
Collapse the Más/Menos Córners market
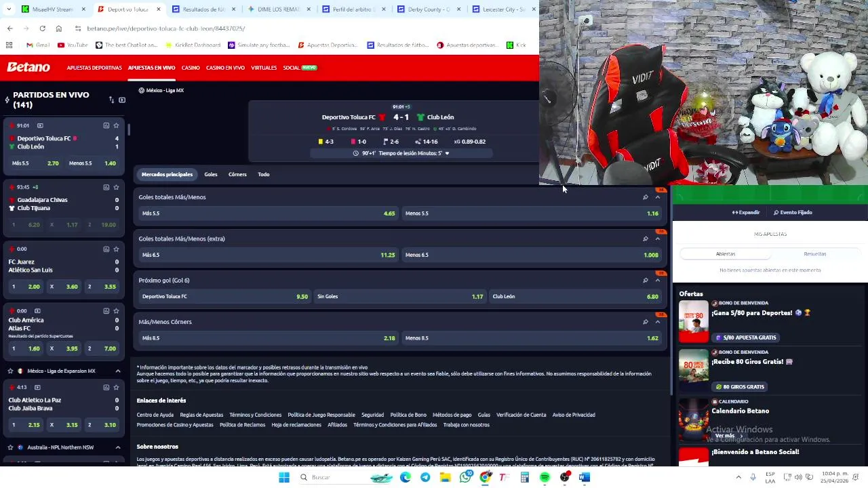coord(657,322)
